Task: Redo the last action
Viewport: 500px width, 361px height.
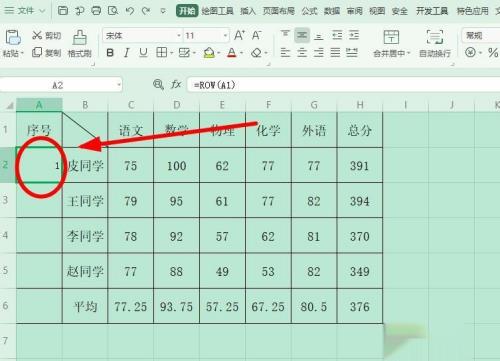Action: [146, 11]
